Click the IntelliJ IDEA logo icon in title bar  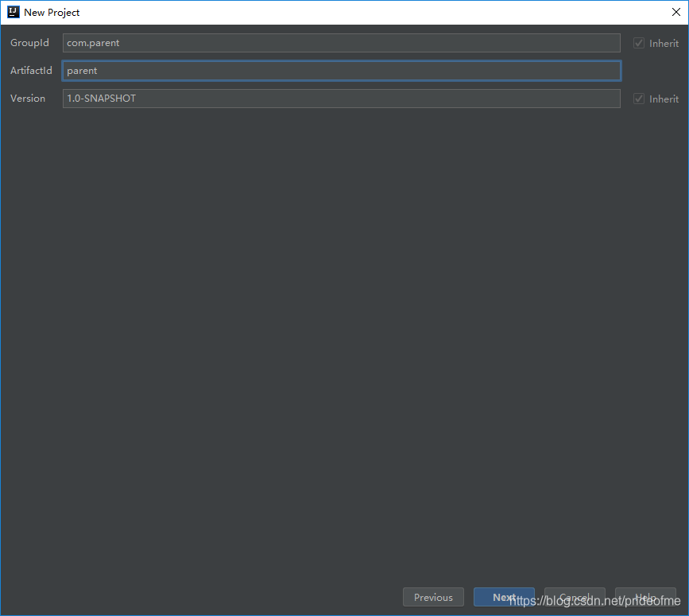pos(14,12)
